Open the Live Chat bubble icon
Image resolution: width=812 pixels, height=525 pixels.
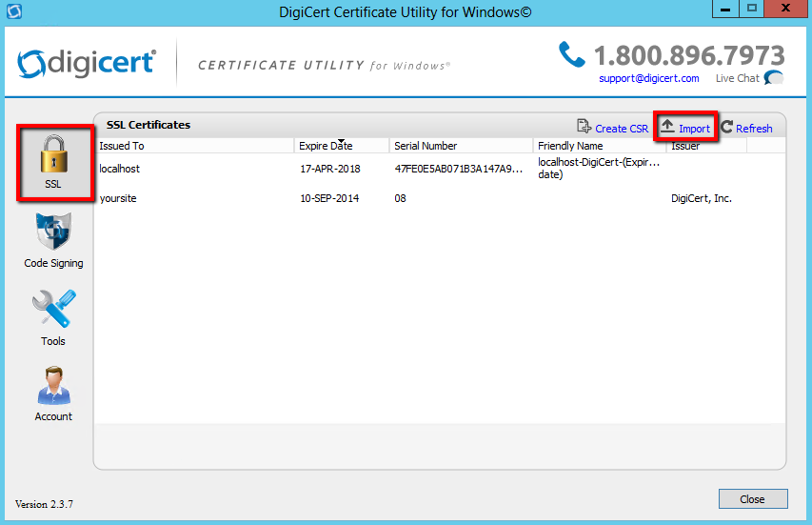click(774, 78)
